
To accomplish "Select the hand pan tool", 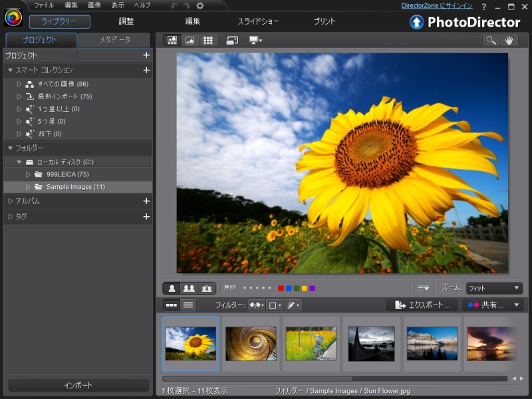I will point(509,41).
